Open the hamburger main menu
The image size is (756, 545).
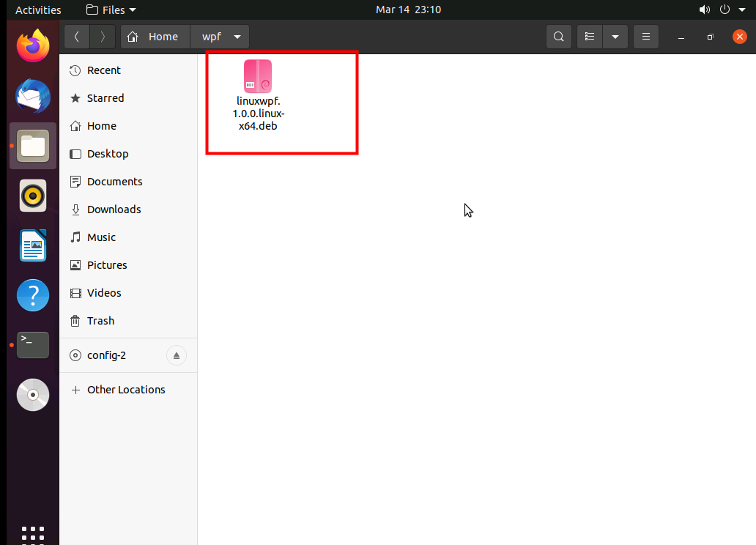[646, 37]
